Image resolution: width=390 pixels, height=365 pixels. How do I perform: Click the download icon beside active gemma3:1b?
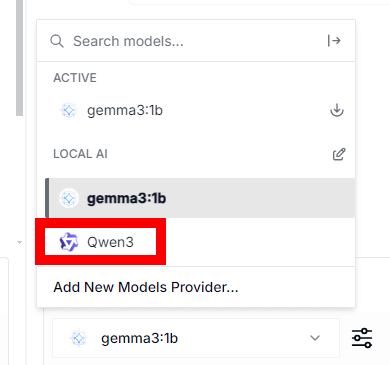coord(337,110)
